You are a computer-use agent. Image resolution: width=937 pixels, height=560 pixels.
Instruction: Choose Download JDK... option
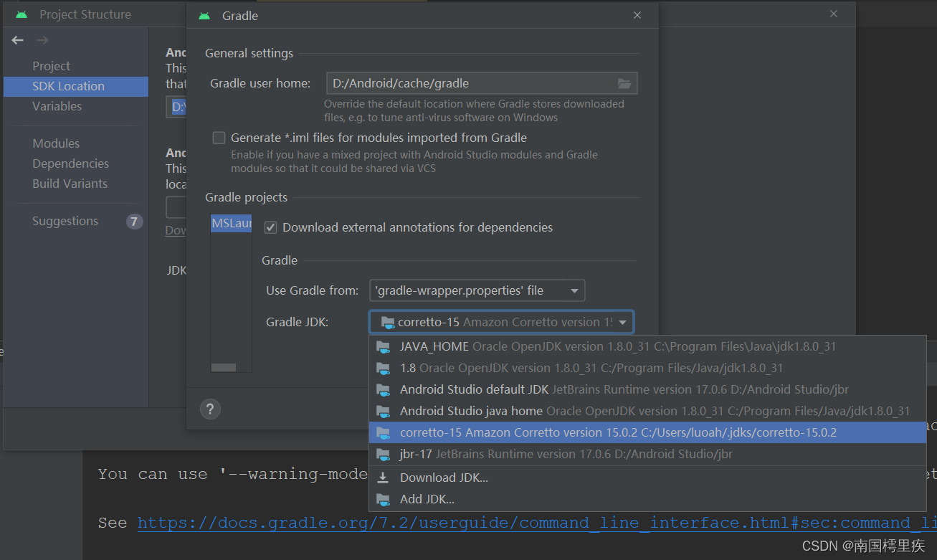tap(647, 478)
